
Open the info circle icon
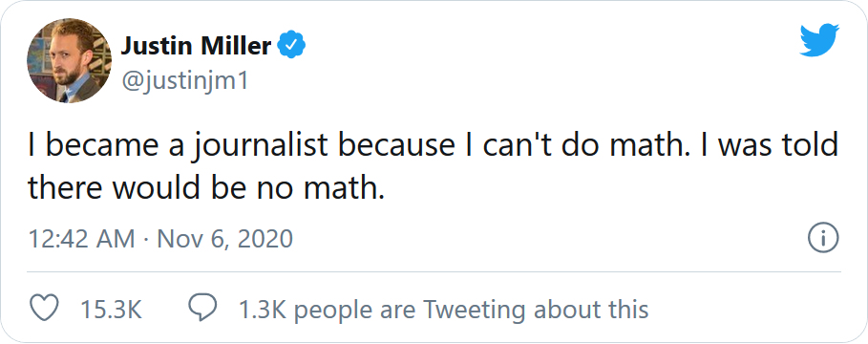pyautogui.click(x=824, y=238)
